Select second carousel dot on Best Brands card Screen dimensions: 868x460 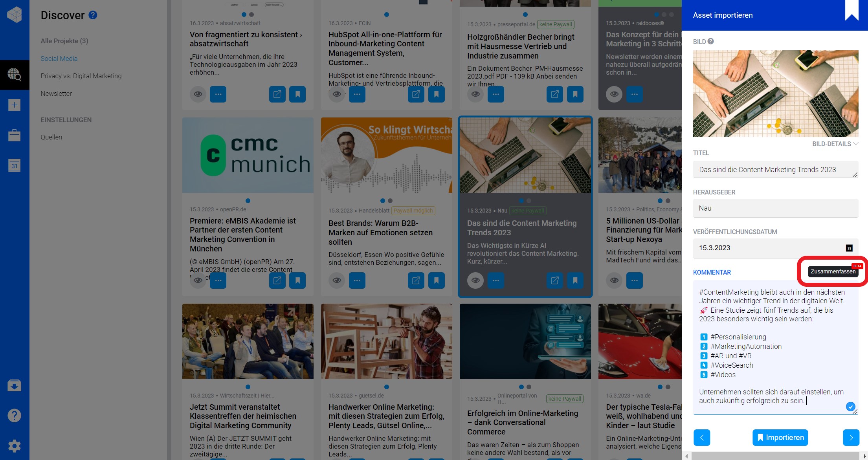click(390, 201)
